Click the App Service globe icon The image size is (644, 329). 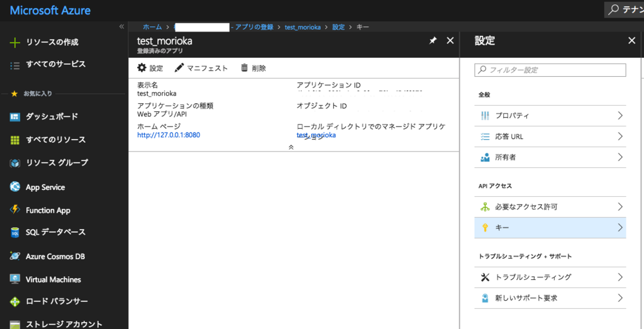tap(15, 187)
